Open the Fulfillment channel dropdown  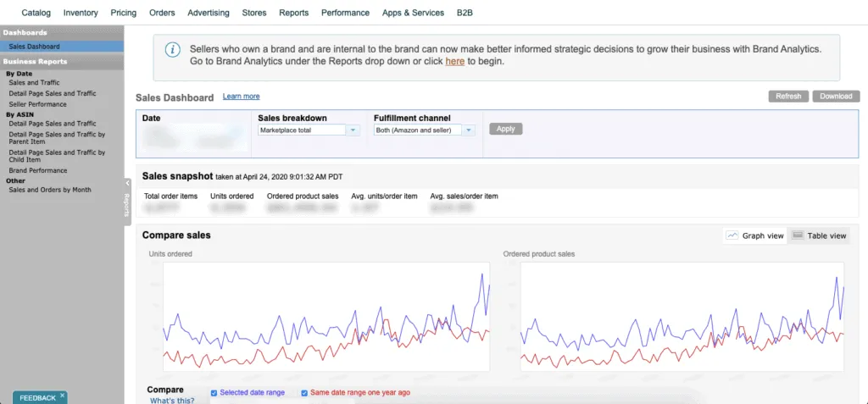coord(425,130)
